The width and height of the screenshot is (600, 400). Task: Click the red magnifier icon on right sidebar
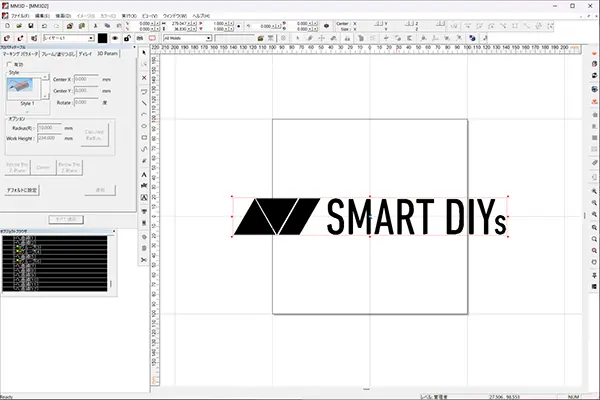594,250
